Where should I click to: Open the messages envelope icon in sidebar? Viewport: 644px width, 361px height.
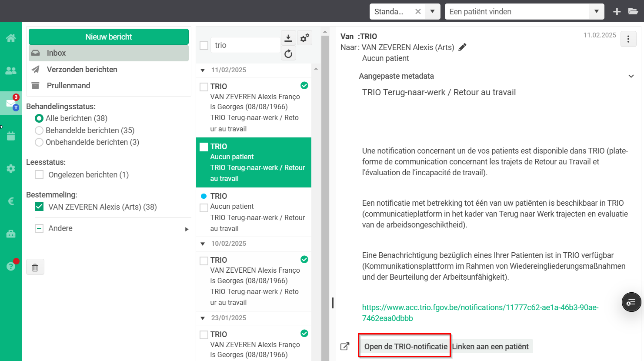[x=11, y=103]
